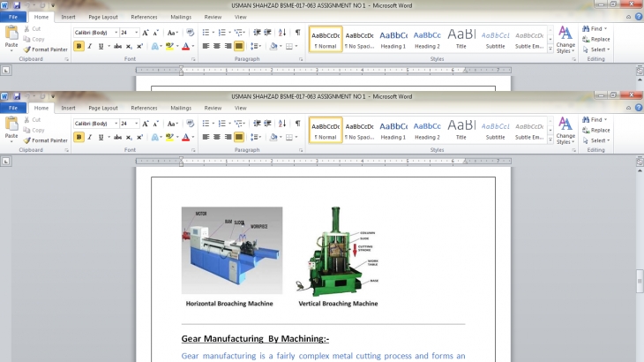Open Borders dropdown arrow in front window
Screen dimensions: 644x362
point(296,137)
